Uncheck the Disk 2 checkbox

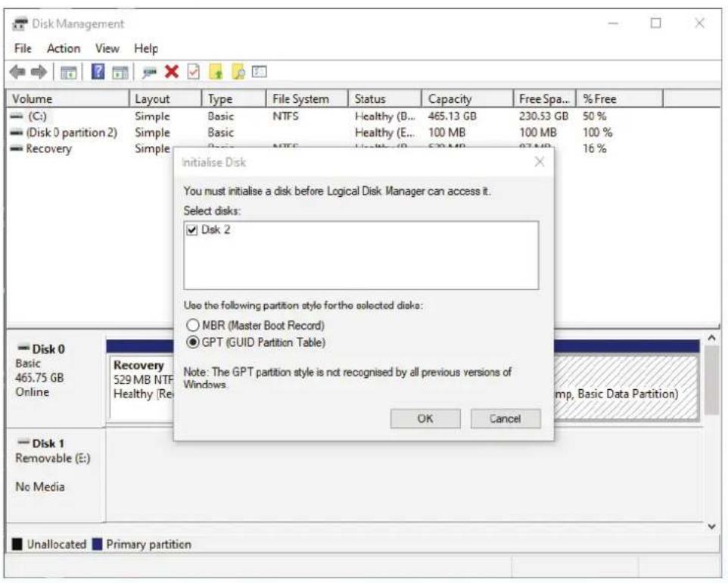191,230
